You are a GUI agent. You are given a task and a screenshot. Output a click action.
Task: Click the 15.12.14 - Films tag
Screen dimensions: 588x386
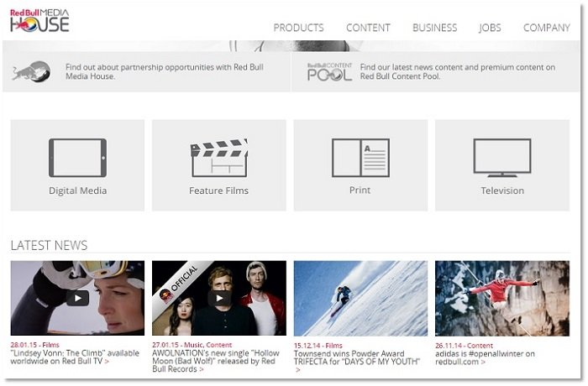pos(318,346)
